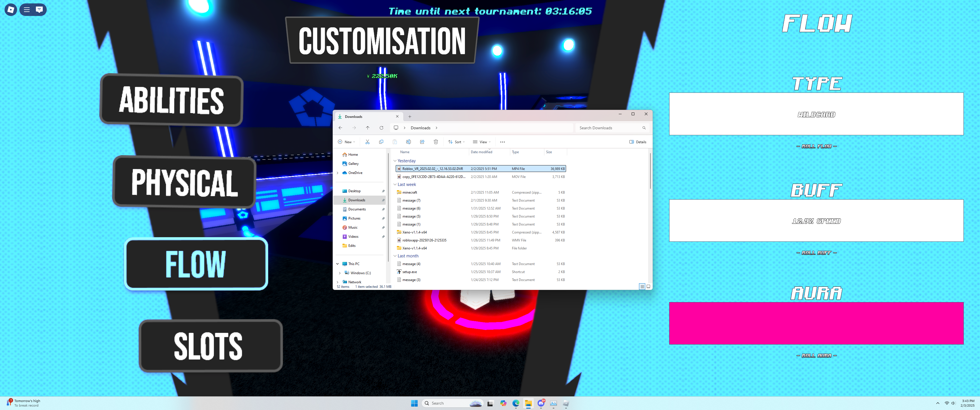980x410 pixels.
Task: Click the Refresh icon beside address bar
Action: 381,128
